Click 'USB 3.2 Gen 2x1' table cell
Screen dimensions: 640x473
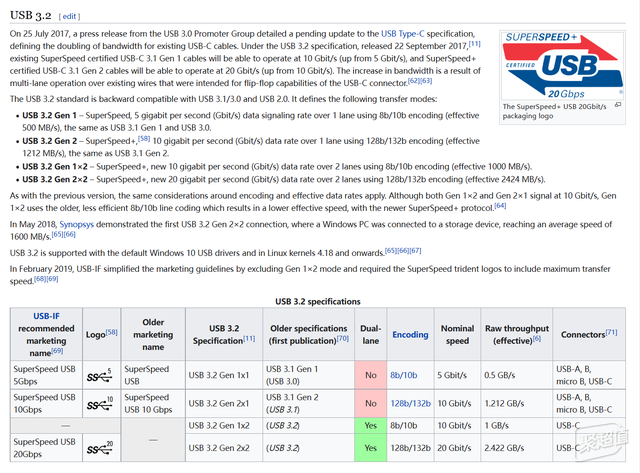(x=224, y=403)
